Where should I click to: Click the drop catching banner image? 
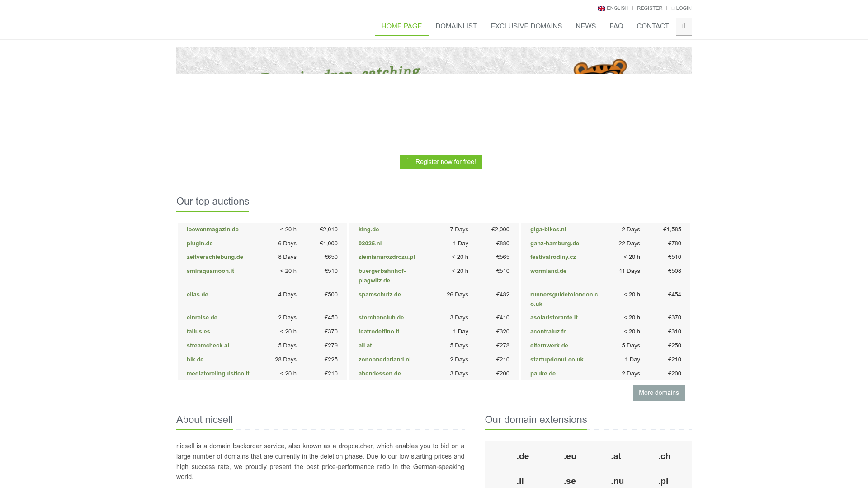coord(434,61)
